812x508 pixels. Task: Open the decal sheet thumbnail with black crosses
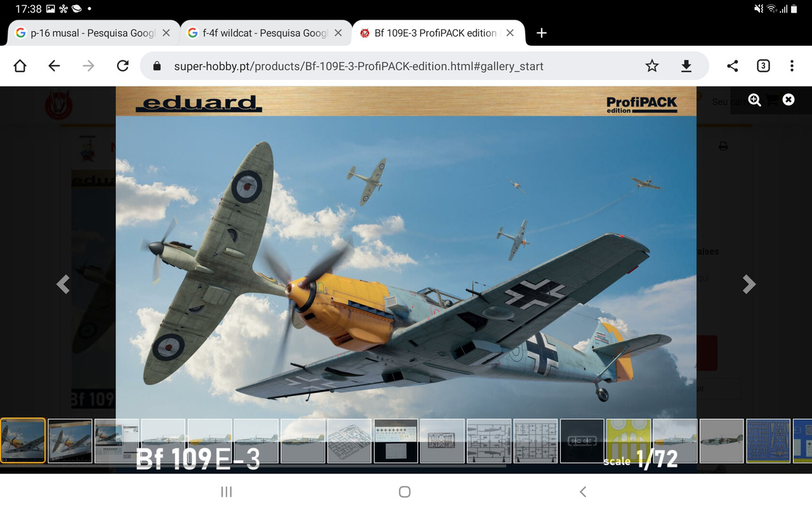coord(396,441)
